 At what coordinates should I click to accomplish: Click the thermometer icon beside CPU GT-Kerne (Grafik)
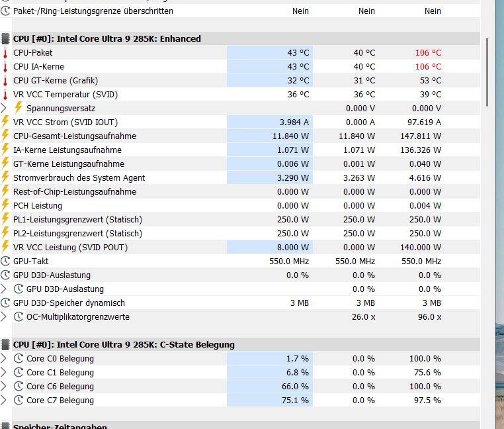5,81
